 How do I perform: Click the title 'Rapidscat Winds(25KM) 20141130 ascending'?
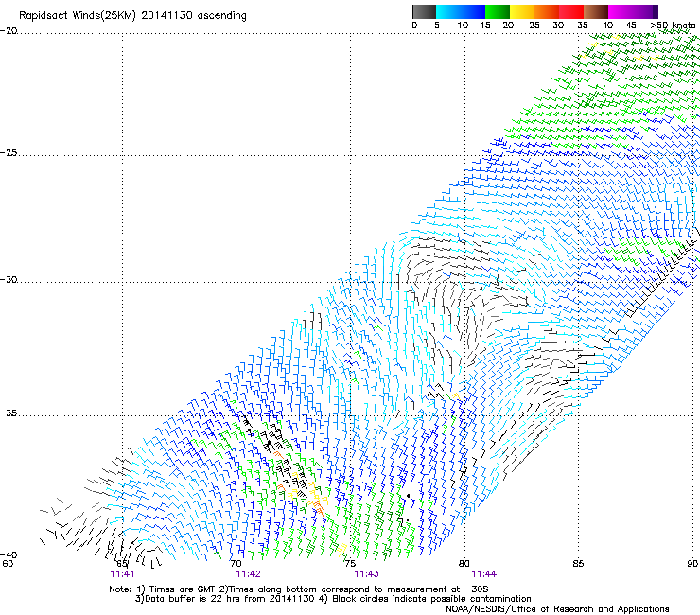(x=132, y=16)
